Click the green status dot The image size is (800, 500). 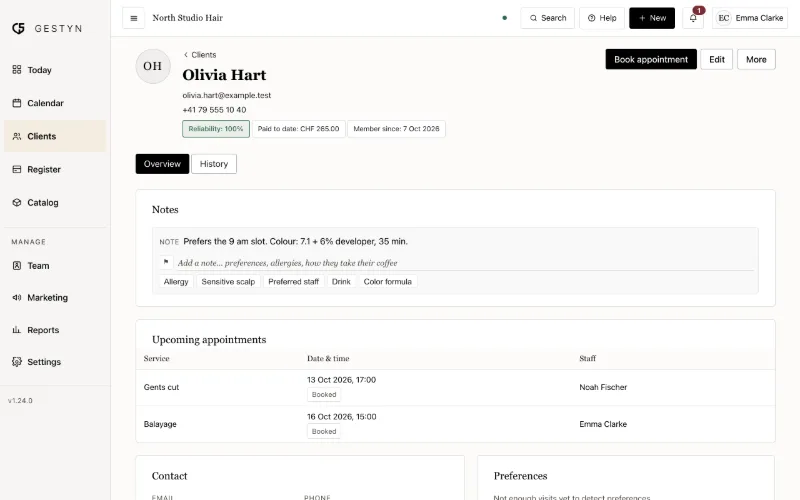pyautogui.click(x=505, y=18)
